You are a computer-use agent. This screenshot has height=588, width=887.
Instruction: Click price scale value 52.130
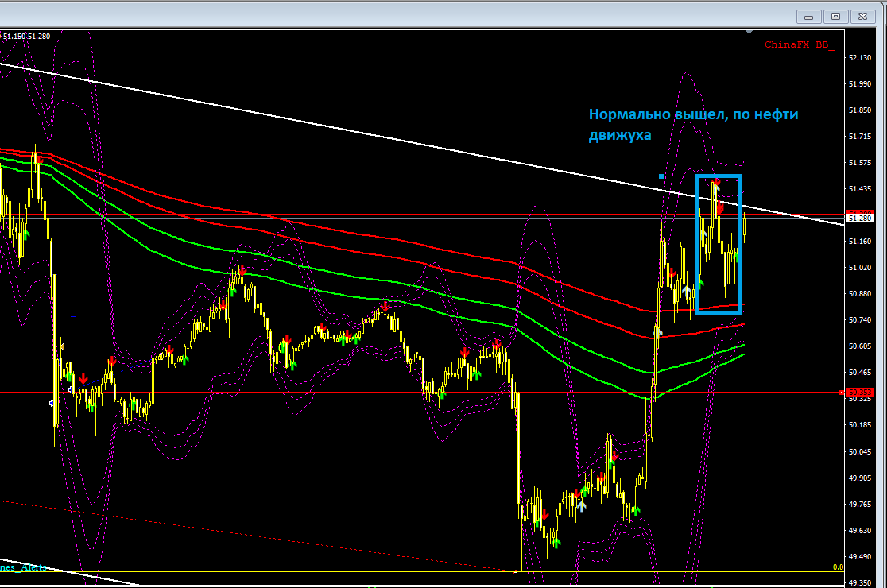click(x=860, y=58)
